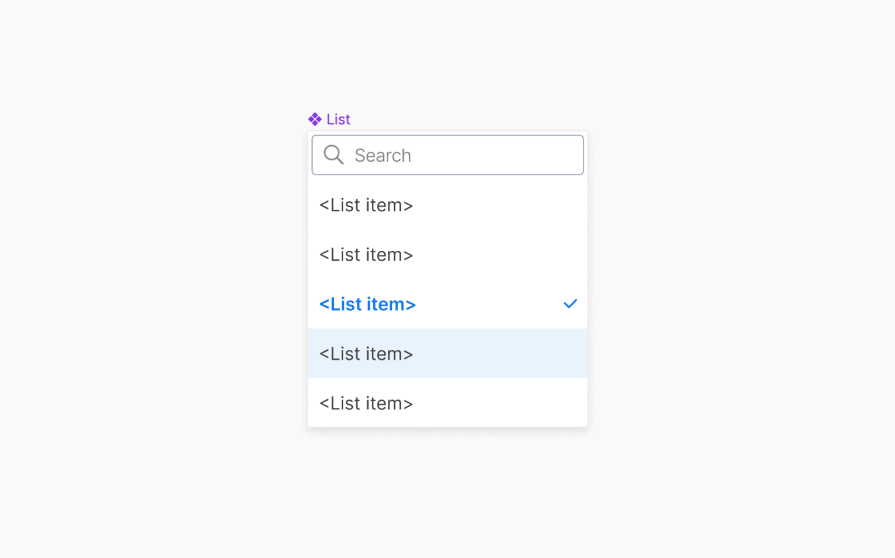Viewport: 895px width, 558px height.
Task: Click the purple component diamond icon
Action: [x=315, y=119]
